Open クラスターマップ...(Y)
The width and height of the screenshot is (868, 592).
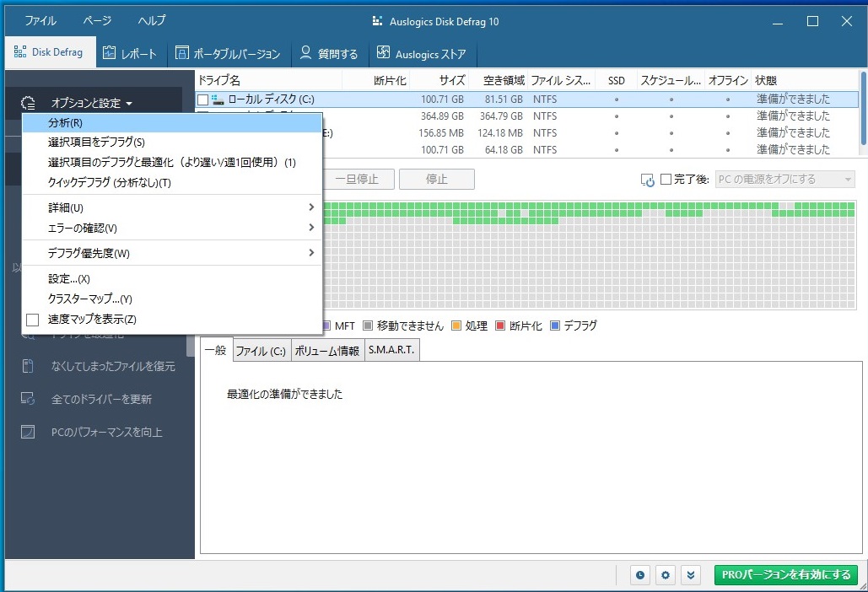[172, 299]
